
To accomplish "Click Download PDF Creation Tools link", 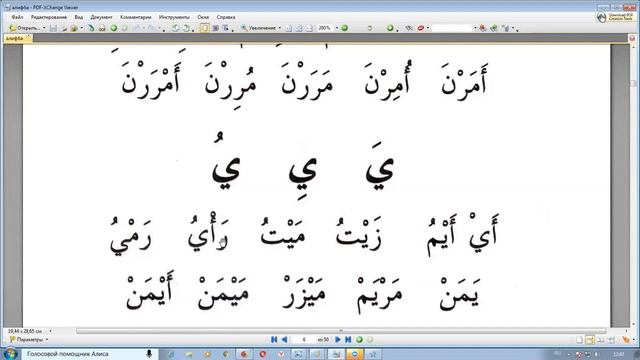I will click(x=615, y=17).
